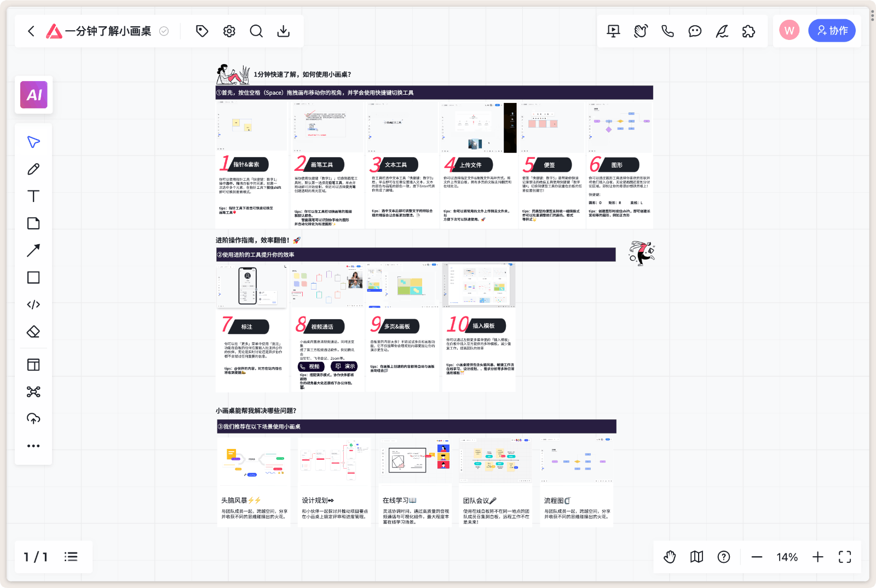
Task: Open comments chat bubble icon
Action: [695, 31]
